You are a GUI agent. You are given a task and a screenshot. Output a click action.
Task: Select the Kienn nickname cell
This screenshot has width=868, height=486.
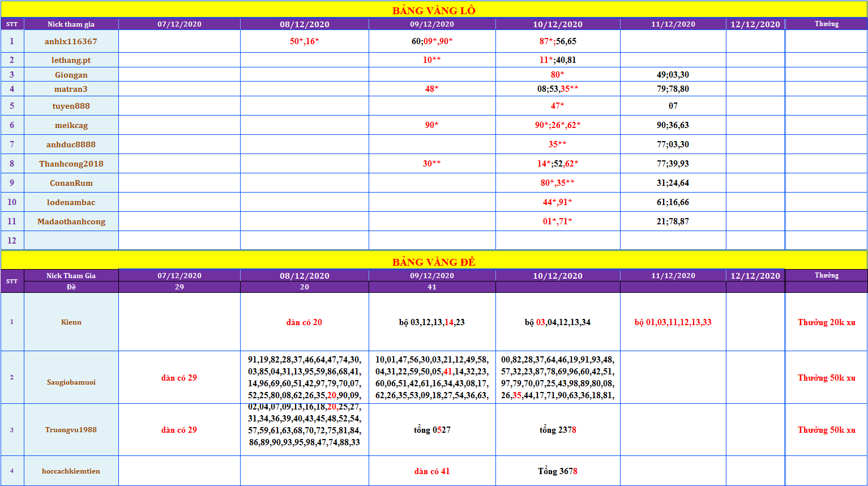71,322
